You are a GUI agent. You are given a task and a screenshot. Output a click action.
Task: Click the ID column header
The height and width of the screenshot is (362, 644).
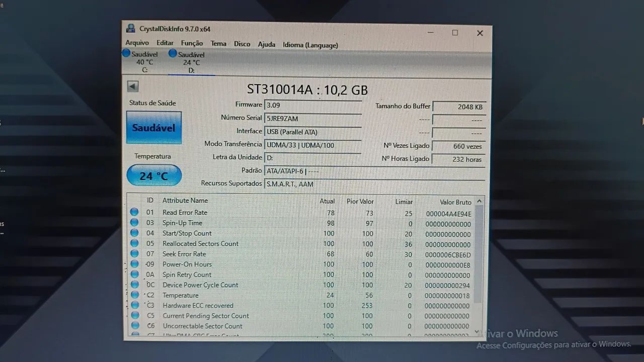[150, 200]
